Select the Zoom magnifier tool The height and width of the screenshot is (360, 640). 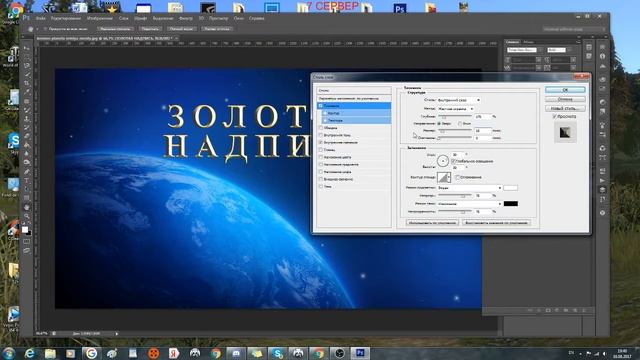[x=27, y=216]
